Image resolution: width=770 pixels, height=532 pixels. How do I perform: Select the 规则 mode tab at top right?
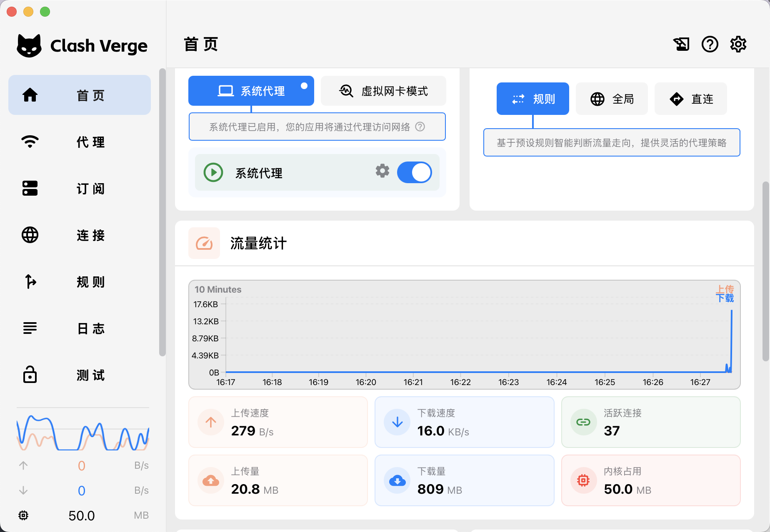(532, 99)
